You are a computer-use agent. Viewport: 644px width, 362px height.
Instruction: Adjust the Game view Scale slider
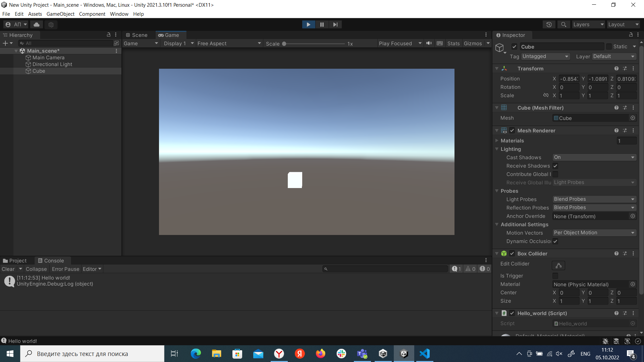tap(284, 44)
